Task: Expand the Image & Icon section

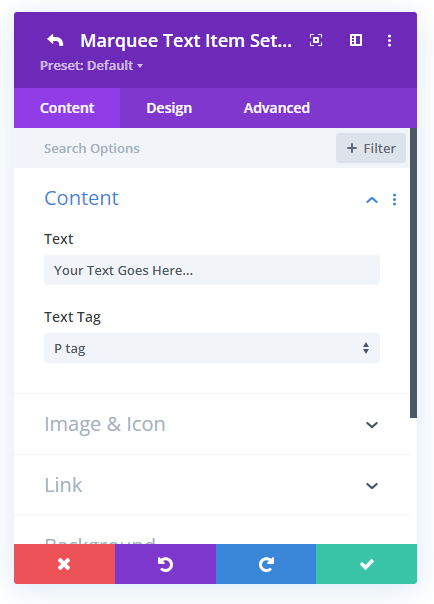Action: [x=212, y=424]
